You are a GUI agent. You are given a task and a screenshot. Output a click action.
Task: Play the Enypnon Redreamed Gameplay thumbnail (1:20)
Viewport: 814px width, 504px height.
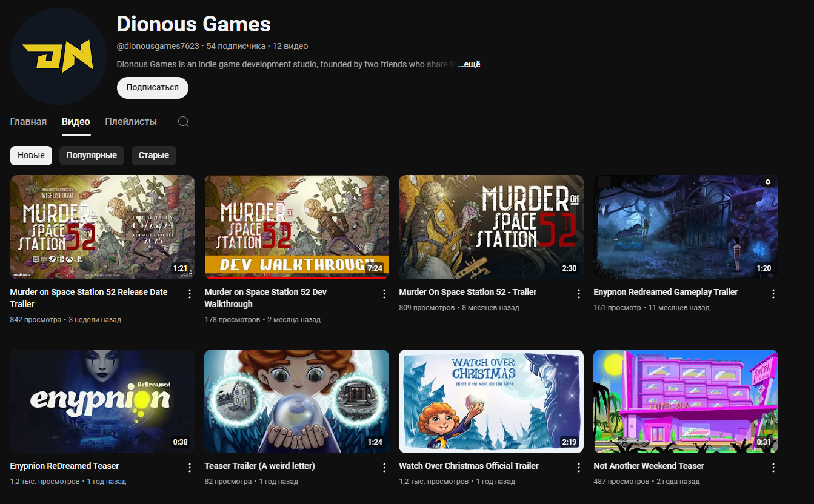686,227
